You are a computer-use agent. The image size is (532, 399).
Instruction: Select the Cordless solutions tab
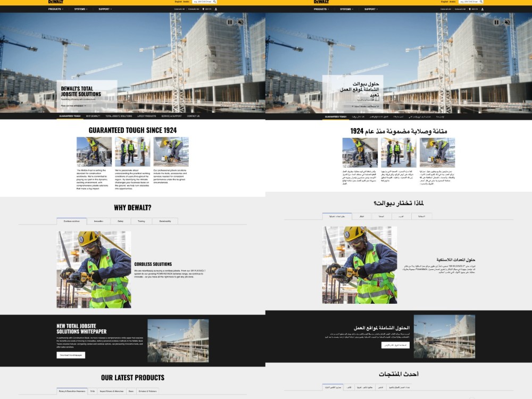tap(72, 221)
